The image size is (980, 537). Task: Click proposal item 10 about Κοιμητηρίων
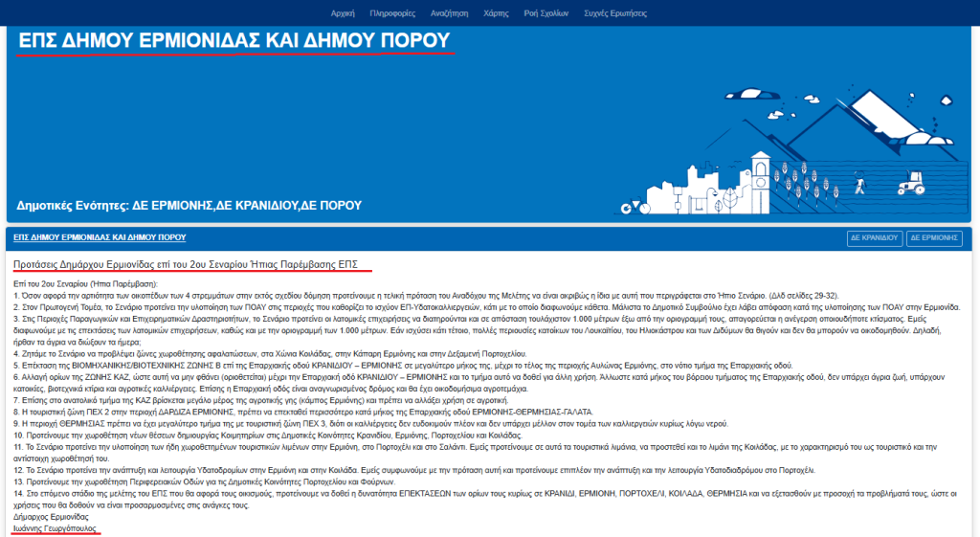tap(268, 436)
